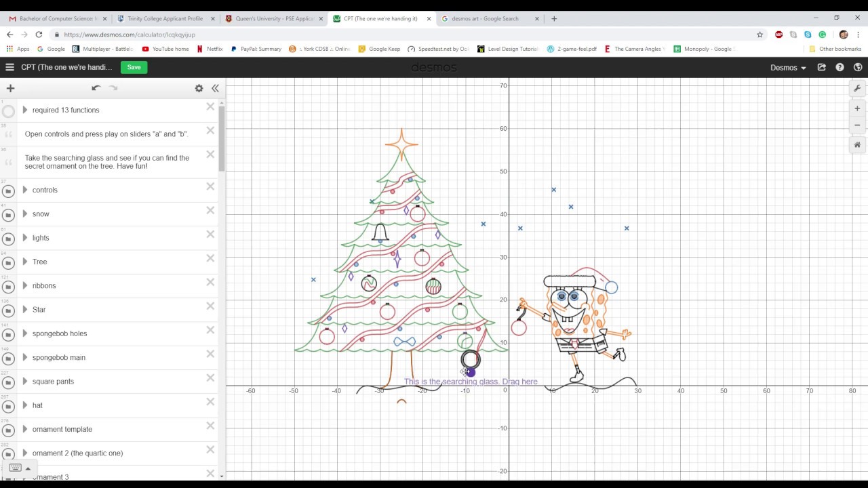Image resolution: width=868 pixels, height=488 pixels.
Task: Hide the 'lights' folder
Action: pos(8,239)
